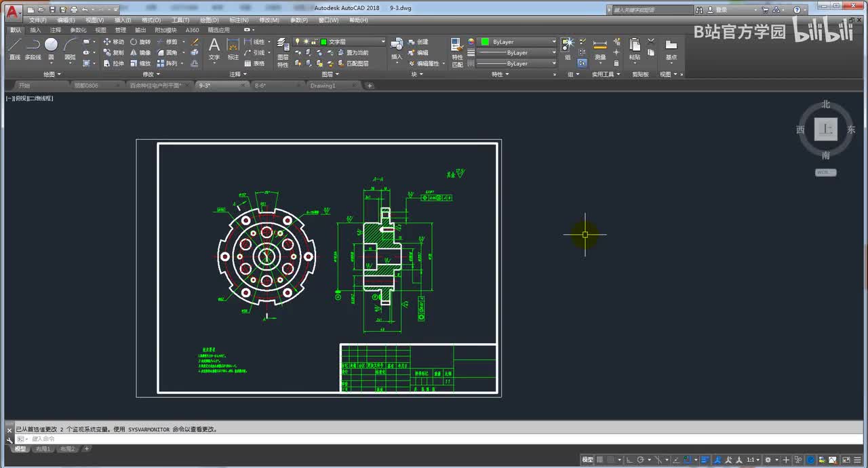Expand the Modify (修改) panel

(x=151, y=75)
